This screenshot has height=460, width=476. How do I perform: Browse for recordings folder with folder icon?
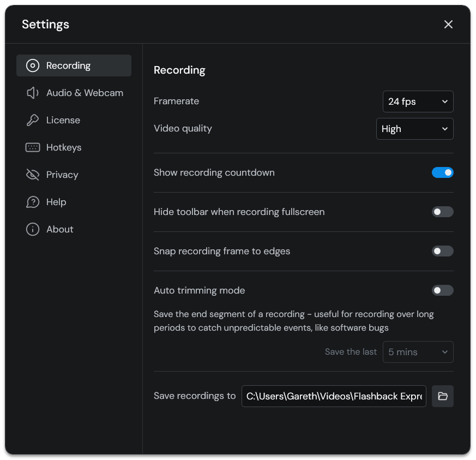(x=442, y=396)
